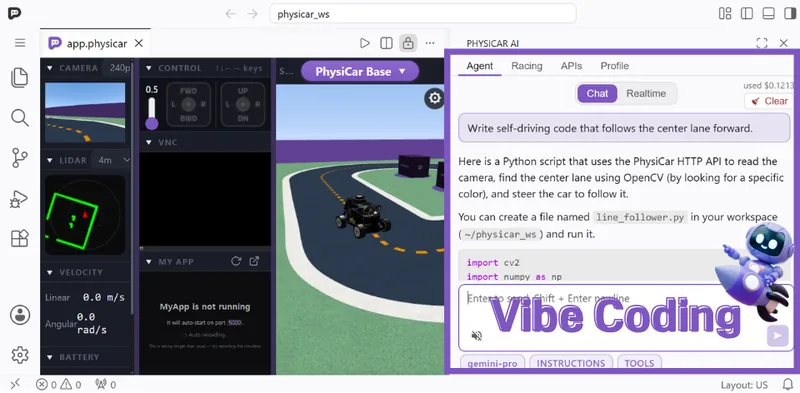Open the Explorer files icon
Viewport: 800px width, 393px height.
click(x=20, y=78)
